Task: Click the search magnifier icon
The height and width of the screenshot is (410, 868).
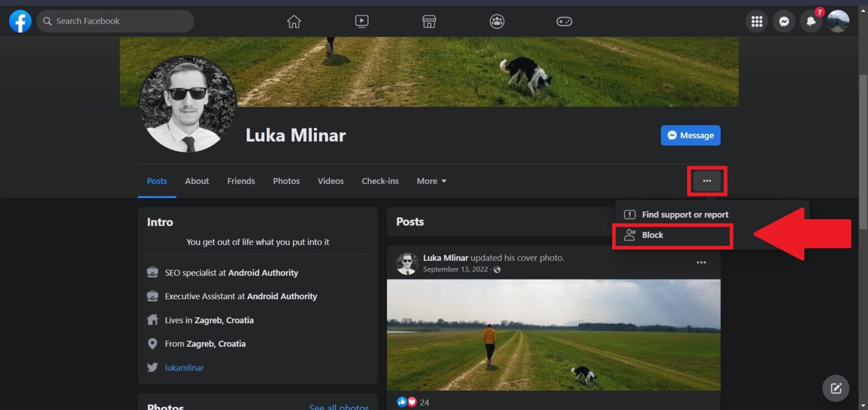Action: tap(47, 21)
